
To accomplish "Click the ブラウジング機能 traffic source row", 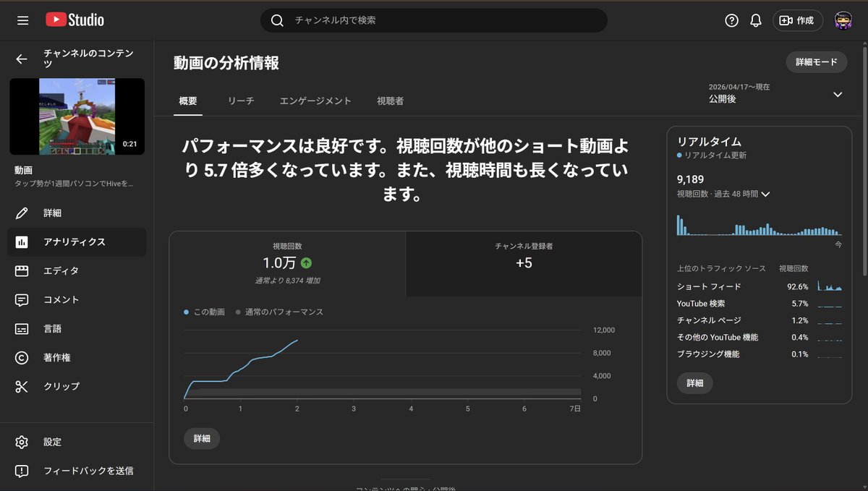I will (759, 354).
